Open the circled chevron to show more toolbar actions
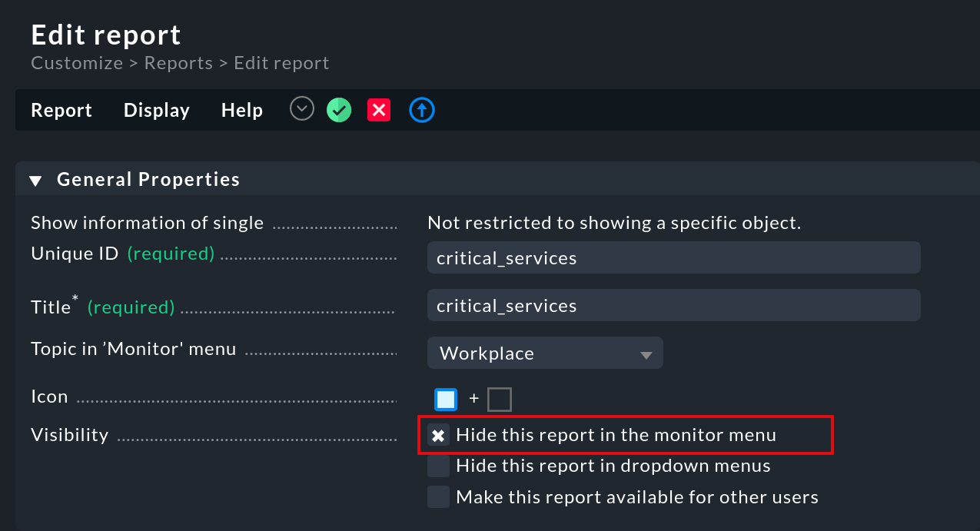This screenshot has width=980, height=531. 301,108
